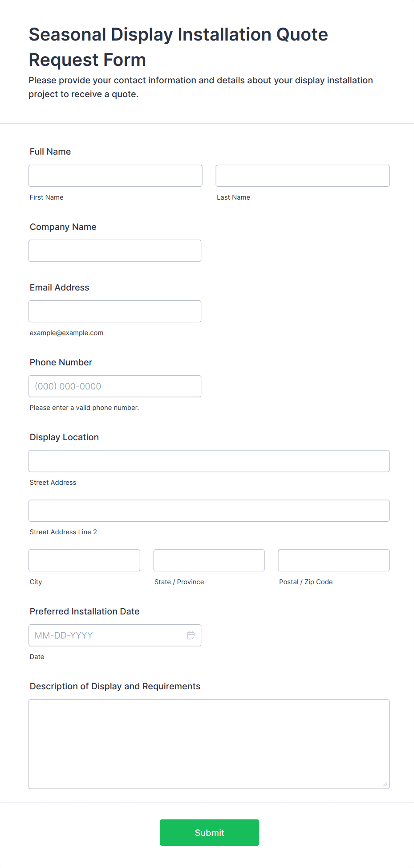This screenshot has width=414, height=868.
Task: Select the Company Name field
Action: point(115,251)
